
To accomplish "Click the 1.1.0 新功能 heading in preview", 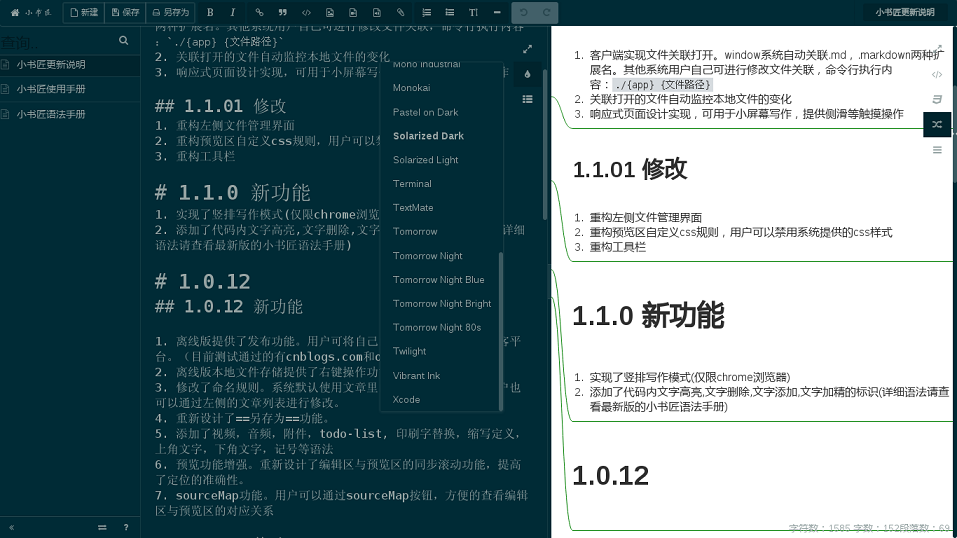I will click(648, 316).
